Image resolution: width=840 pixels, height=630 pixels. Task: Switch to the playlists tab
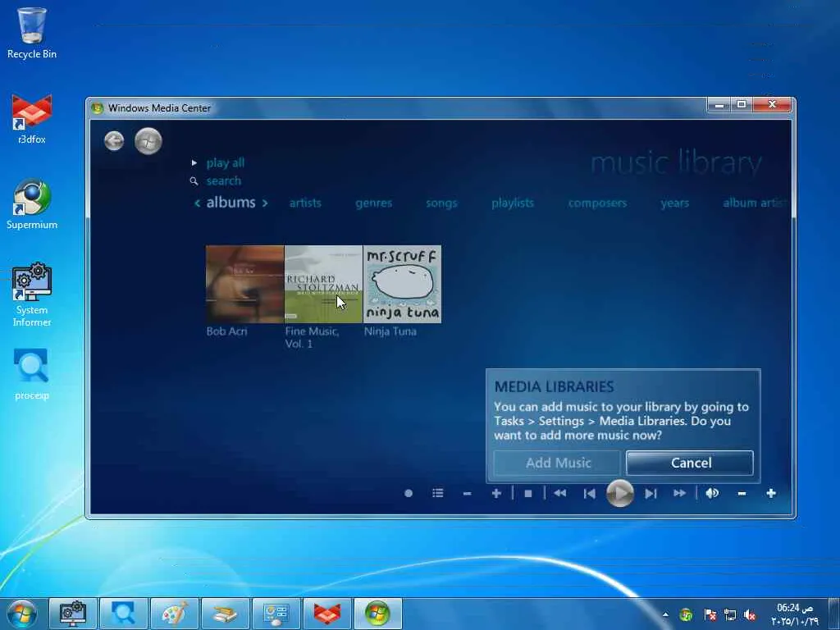click(x=513, y=203)
